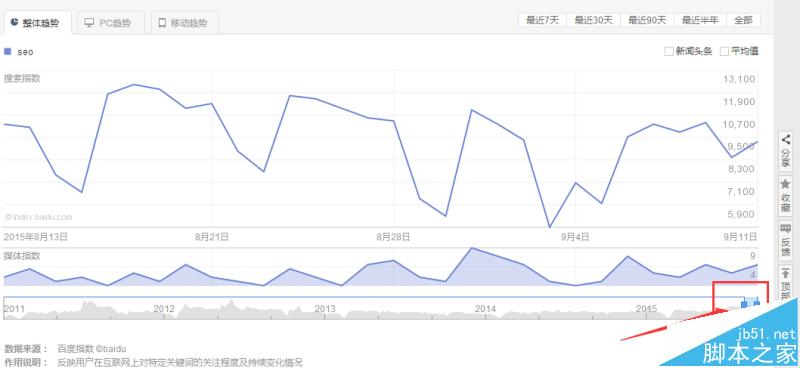The width and height of the screenshot is (800, 368).
Task: Click the 2013 area in the timeline overview
Action: [325, 309]
